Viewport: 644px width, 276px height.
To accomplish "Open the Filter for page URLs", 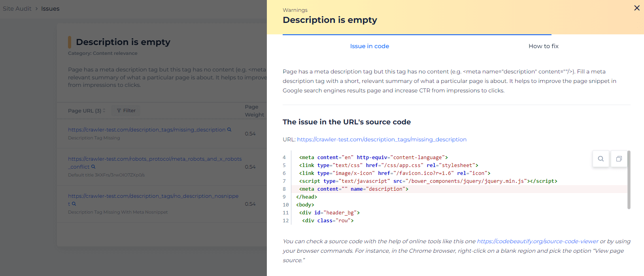I will pos(126,111).
